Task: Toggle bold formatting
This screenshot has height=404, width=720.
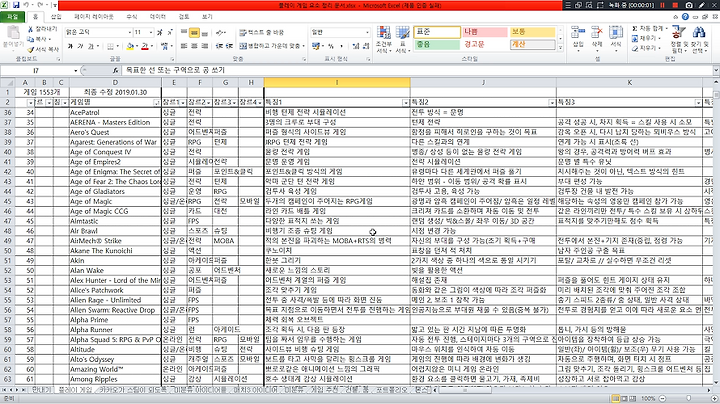Action: pyautogui.click(x=70, y=46)
